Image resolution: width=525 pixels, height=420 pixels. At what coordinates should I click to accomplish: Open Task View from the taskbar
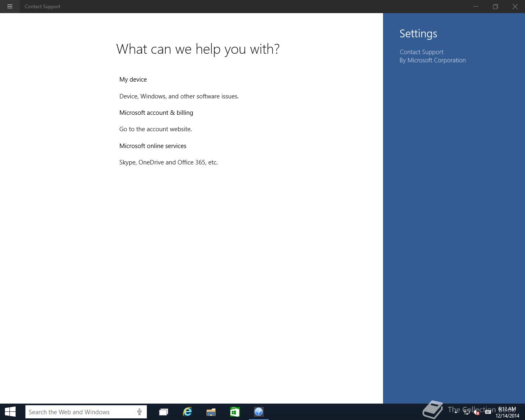click(x=163, y=412)
